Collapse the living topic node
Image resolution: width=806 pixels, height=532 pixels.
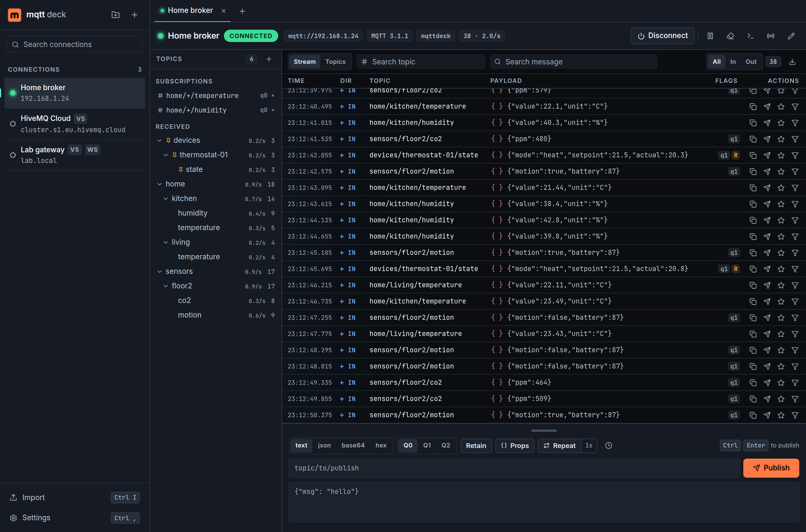(x=166, y=242)
